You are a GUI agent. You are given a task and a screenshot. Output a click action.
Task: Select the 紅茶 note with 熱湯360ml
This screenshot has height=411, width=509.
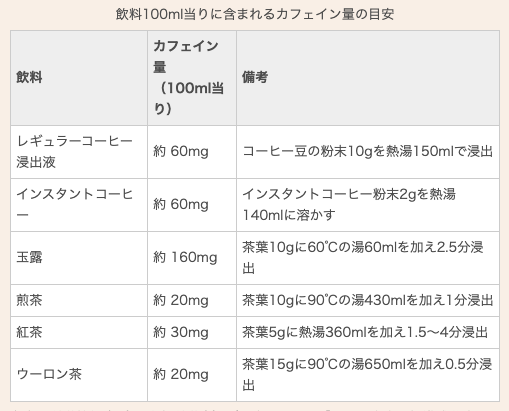point(365,332)
